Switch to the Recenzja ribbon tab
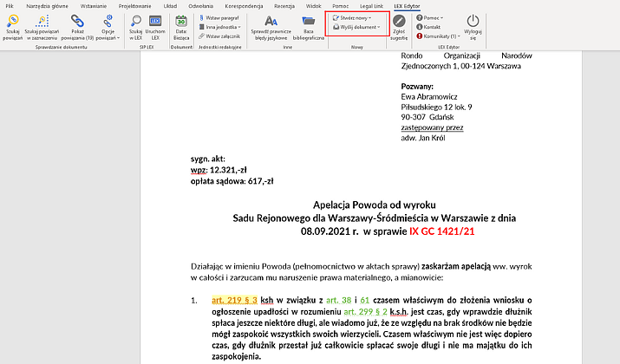The width and height of the screenshot is (620, 364). (284, 6)
